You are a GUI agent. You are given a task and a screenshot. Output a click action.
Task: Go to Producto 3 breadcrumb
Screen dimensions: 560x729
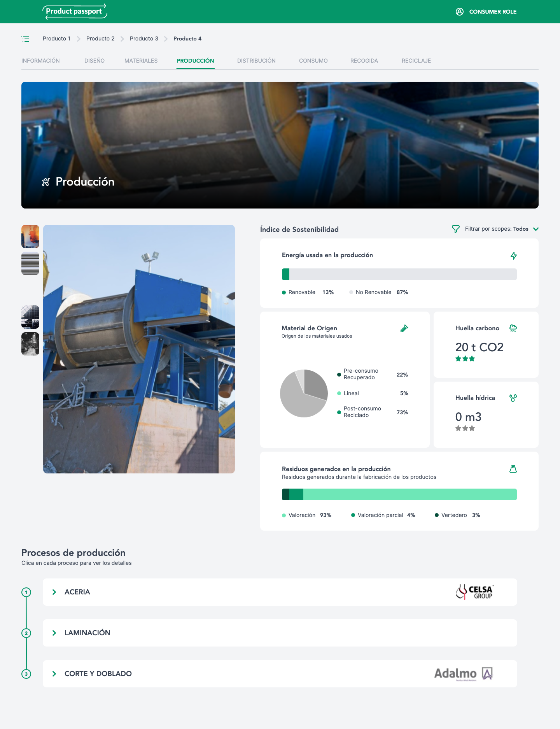144,39
